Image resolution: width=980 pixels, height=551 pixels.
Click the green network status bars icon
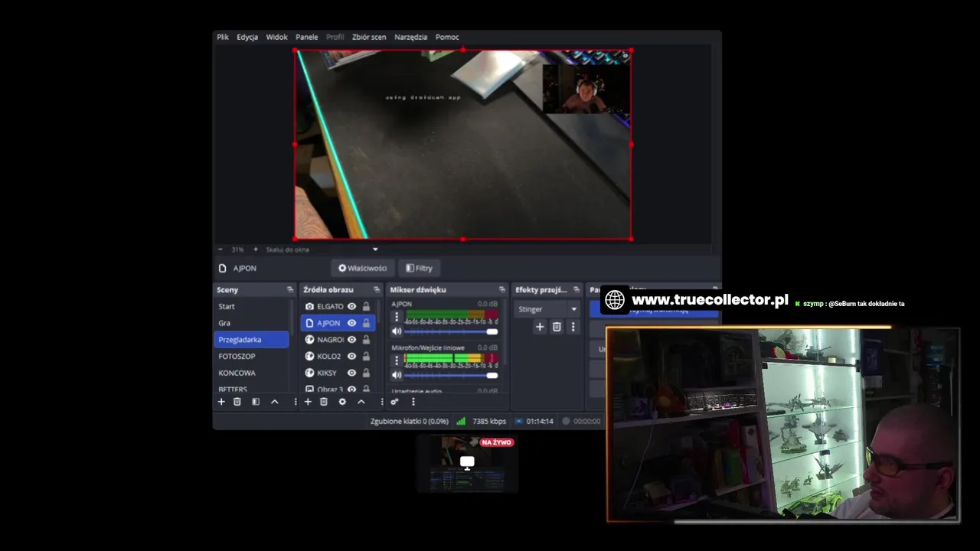click(461, 421)
